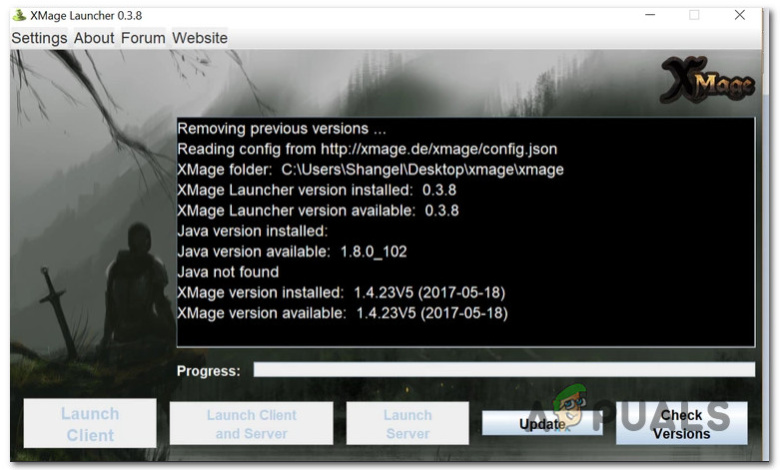780x470 pixels.
Task: Close the XMage Launcher window
Action: point(740,15)
